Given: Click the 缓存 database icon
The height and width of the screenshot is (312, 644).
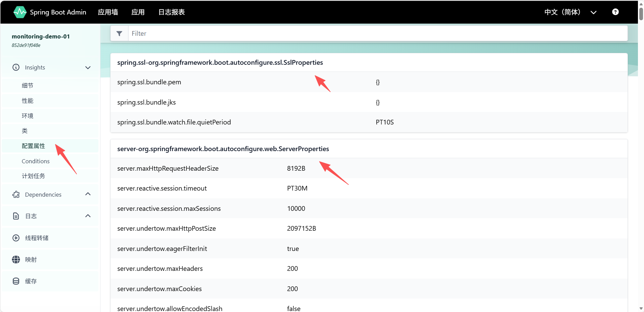Looking at the screenshot, I should click(16, 281).
